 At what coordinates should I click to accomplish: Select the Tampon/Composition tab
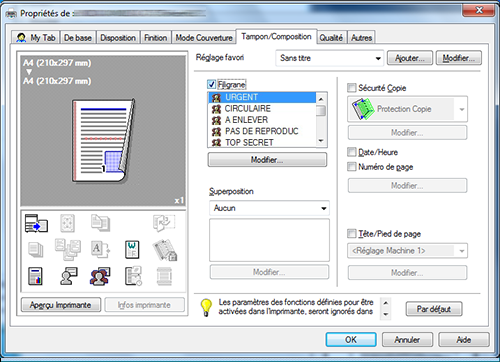(276, 36)
